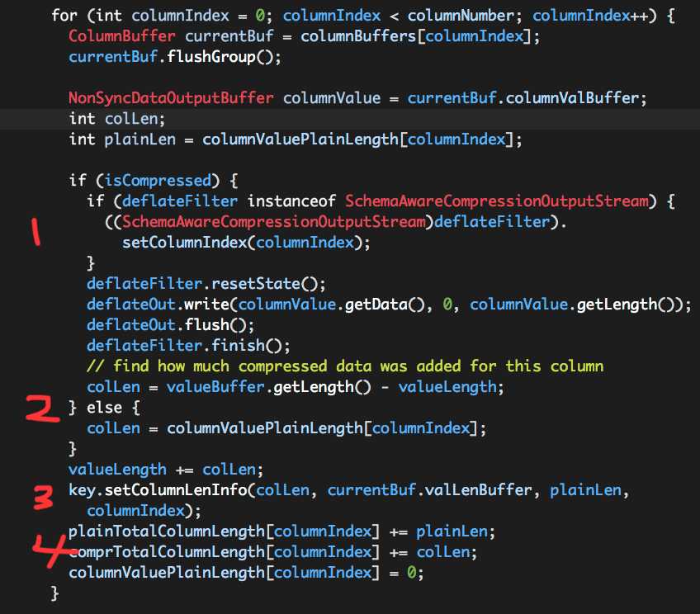Click 'setColumnIndex(columnIndex);' call
This screenshot has width=700, height=614.
(246, 243)
